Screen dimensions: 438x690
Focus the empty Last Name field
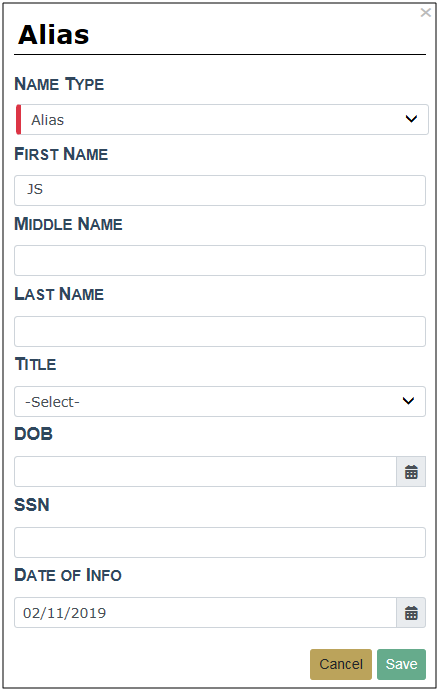(220, 331)
